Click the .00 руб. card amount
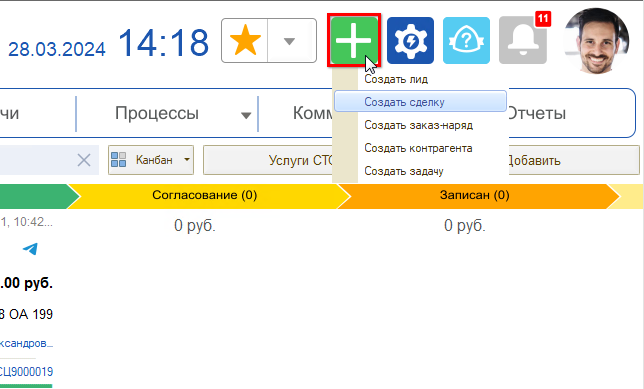Screen dimensions: 644x389 [26, 283]
